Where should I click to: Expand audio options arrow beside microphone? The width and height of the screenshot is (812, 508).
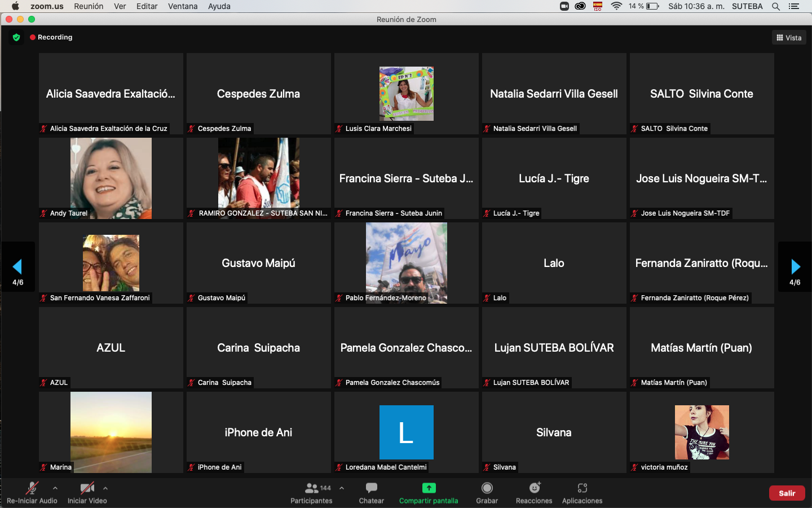pyautogui.click(x=55, y=488)
